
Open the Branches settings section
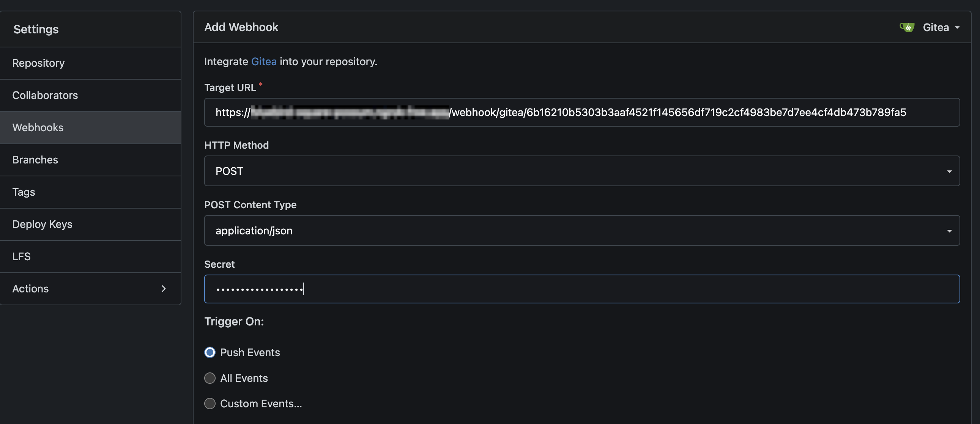point(35,160)
